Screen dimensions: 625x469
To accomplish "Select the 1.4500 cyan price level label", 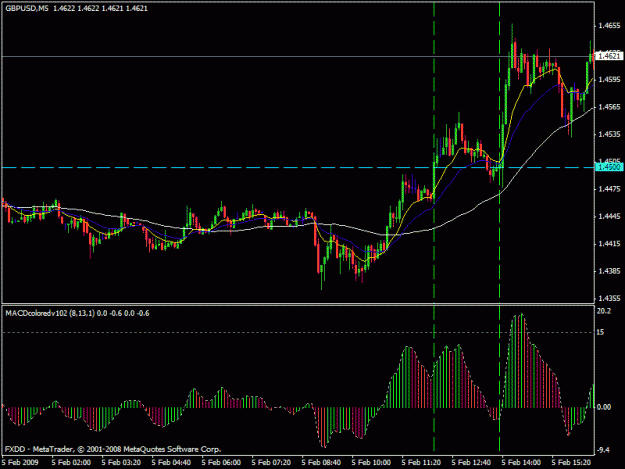I will click(x=609, y=167).
